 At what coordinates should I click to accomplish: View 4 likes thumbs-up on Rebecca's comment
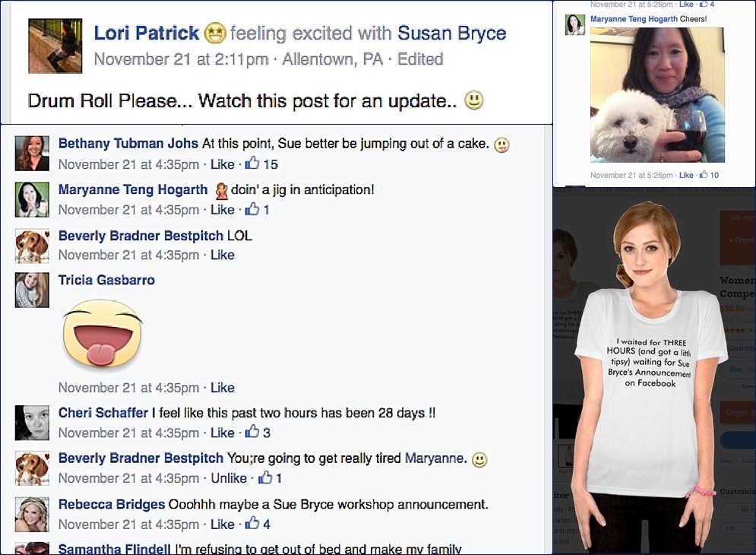point(258,524)
